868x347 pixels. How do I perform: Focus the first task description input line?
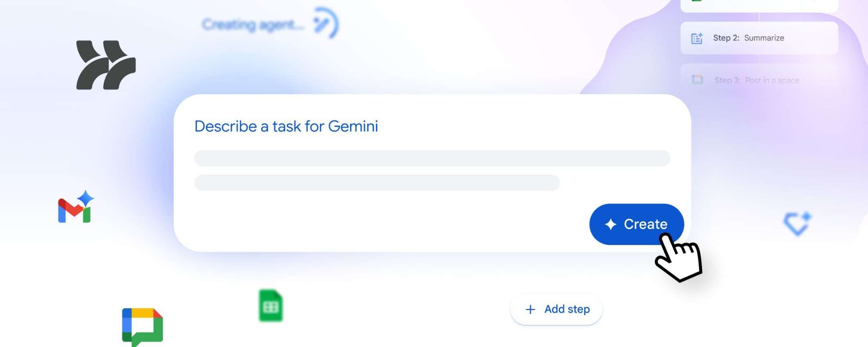[x=432, y=158]
